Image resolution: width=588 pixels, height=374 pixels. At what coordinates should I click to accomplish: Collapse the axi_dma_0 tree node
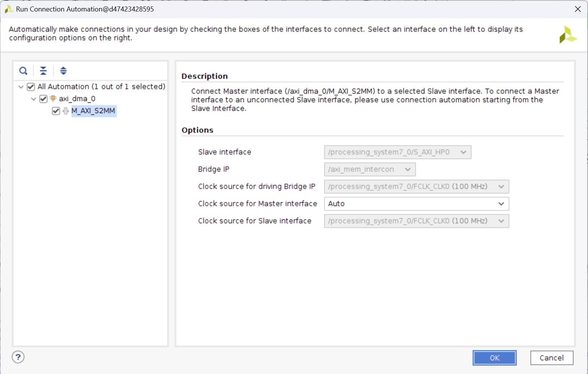click(34, 99)
